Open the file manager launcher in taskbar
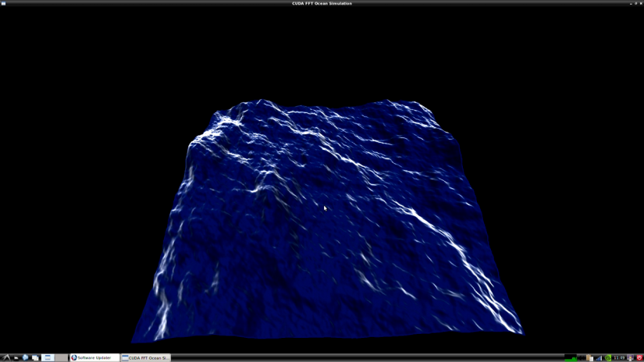This screenshot has width=644, height=362. [16, 358]
